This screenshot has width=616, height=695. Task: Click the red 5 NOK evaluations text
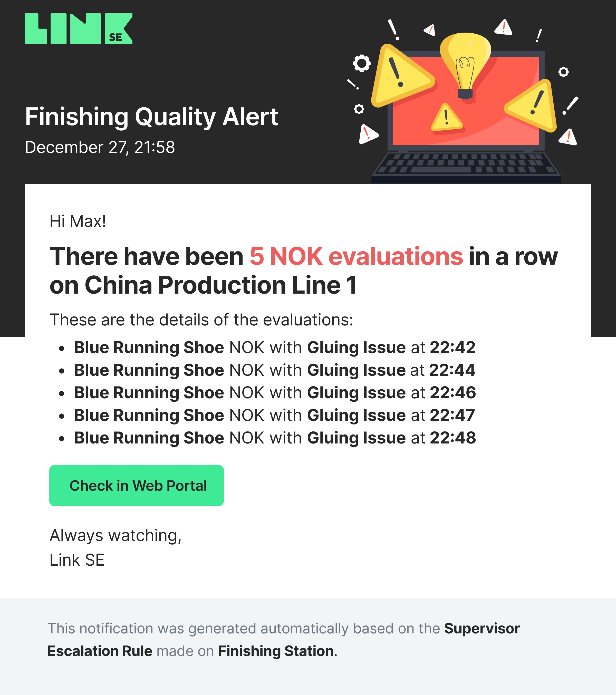pyautogui.click(x=356, y=256)
